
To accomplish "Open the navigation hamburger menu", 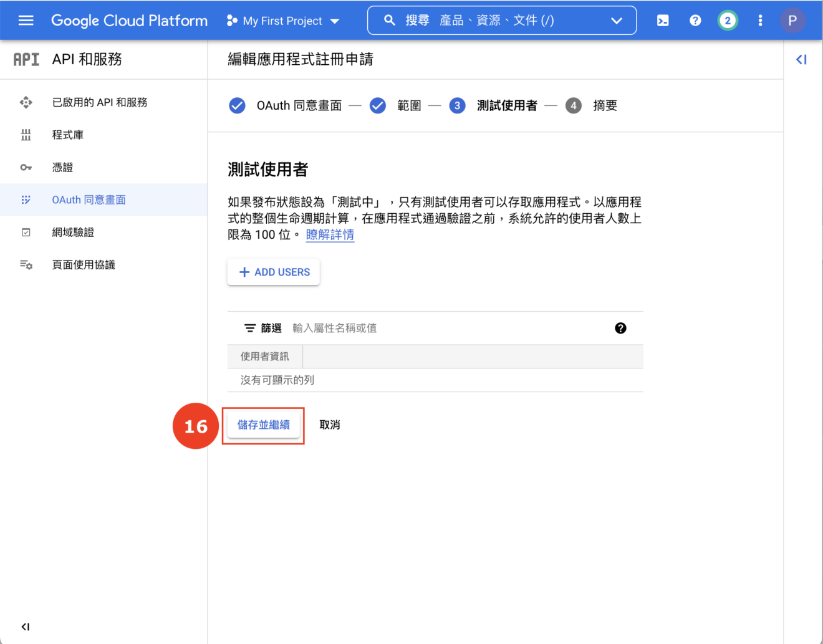I will click(x=26, y=20).
